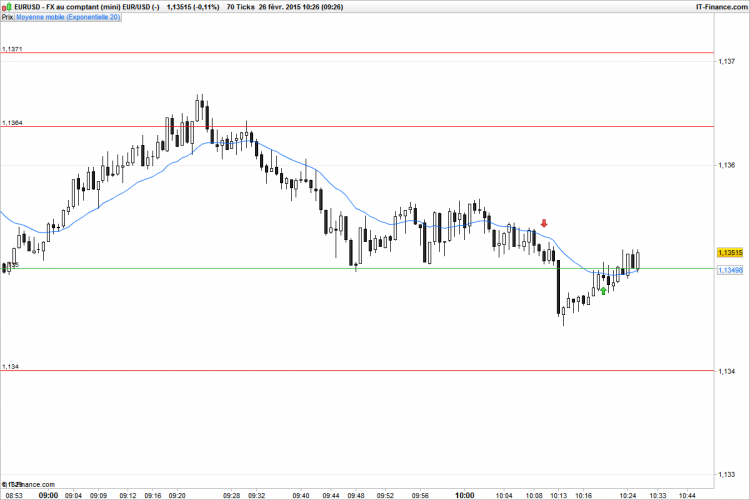The image size is (750, 500).
Task: Click the candlestick icon beside EURUSD title
Action: pyautogui.click(x=7, y=7)
